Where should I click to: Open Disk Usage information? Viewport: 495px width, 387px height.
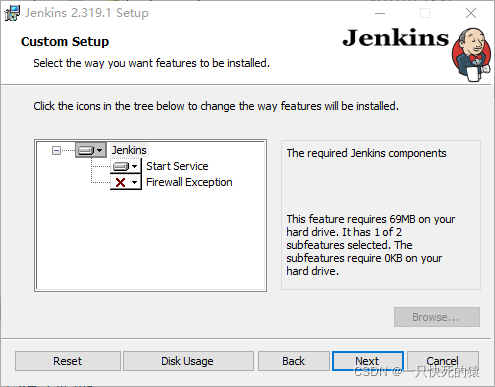click(x=188, y=361)
